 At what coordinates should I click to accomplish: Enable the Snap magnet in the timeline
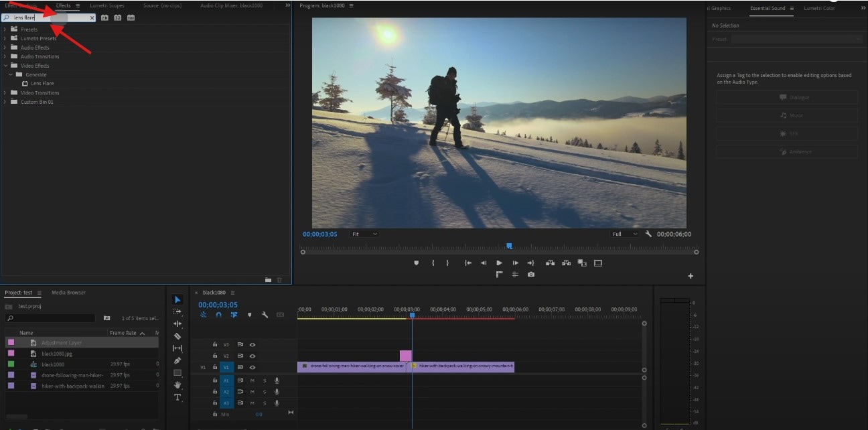[218, 315]
